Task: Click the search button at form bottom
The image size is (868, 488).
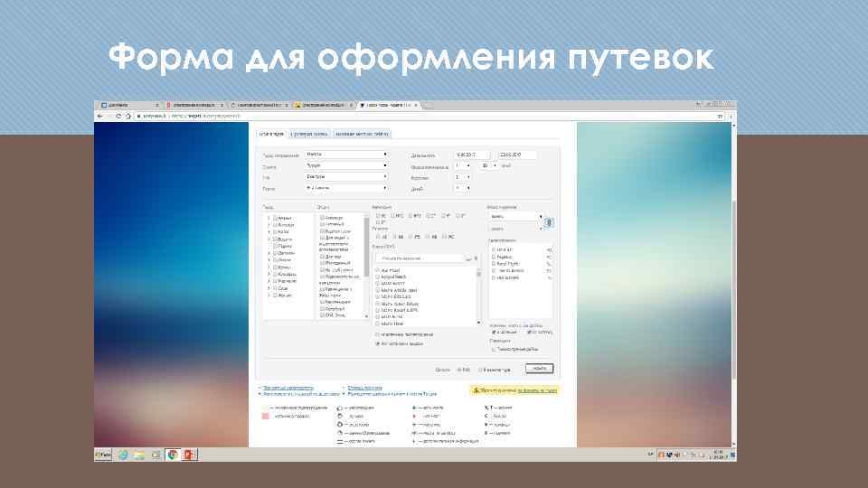Action: [x=539, y=369]
